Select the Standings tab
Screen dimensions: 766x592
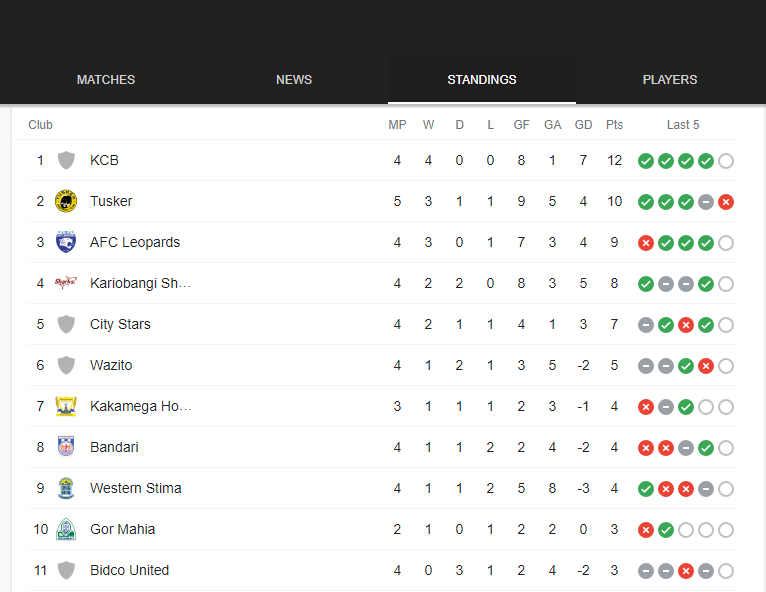pyautogui.click(x=482, y=80)
